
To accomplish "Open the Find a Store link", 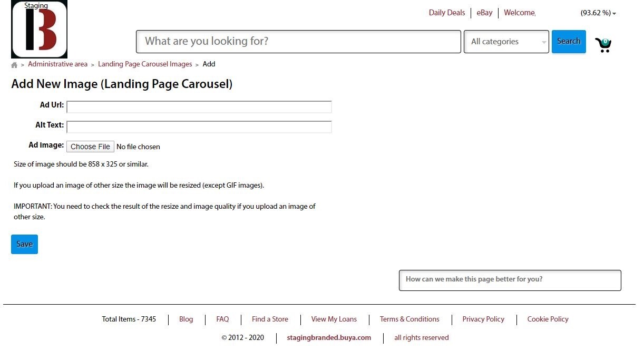I will click(x=270, y=319).
